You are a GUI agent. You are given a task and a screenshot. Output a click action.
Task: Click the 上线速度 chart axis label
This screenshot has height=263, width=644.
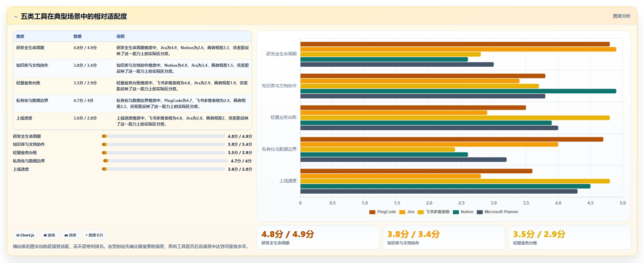[288, 181]
